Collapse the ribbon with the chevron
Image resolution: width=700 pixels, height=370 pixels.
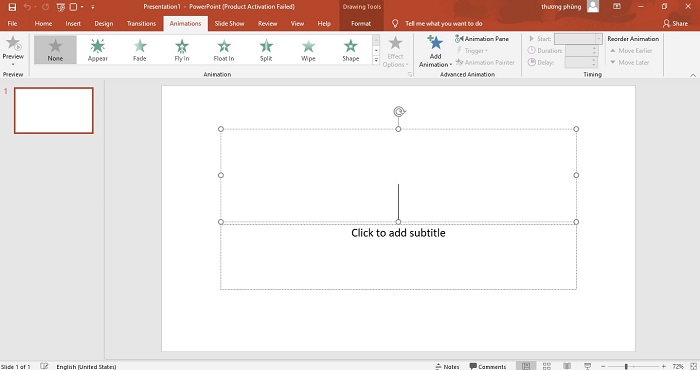point(692,75)
